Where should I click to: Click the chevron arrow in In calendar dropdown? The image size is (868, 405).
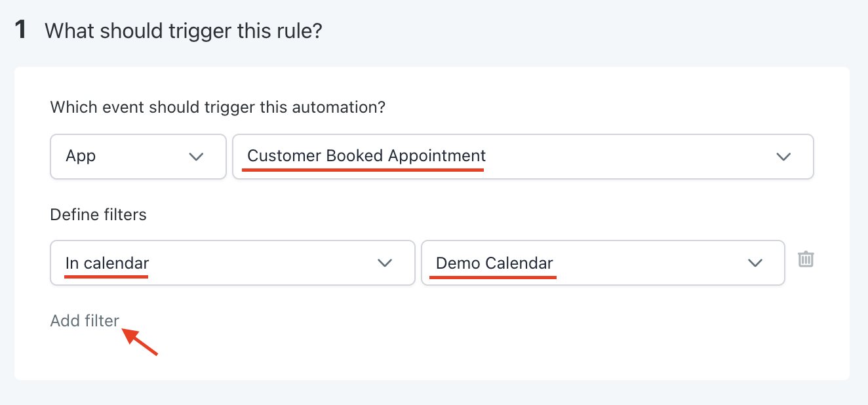[x=385, y=263]
